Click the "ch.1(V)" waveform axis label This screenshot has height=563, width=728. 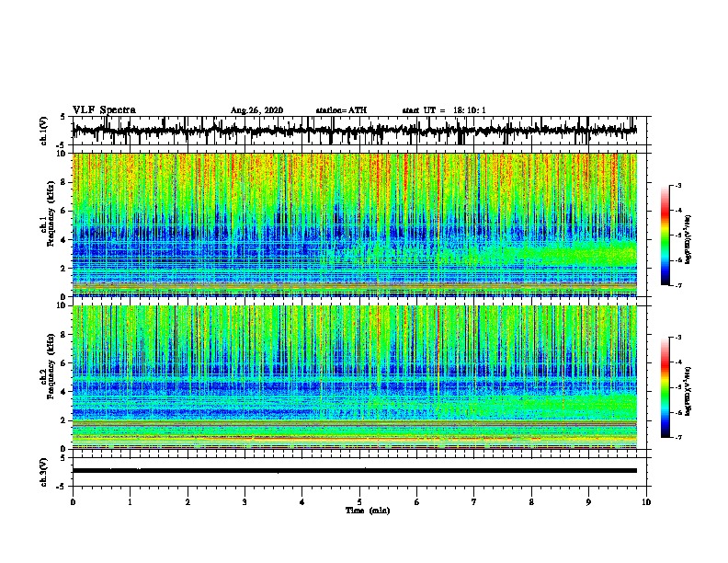tap(44, 131)
